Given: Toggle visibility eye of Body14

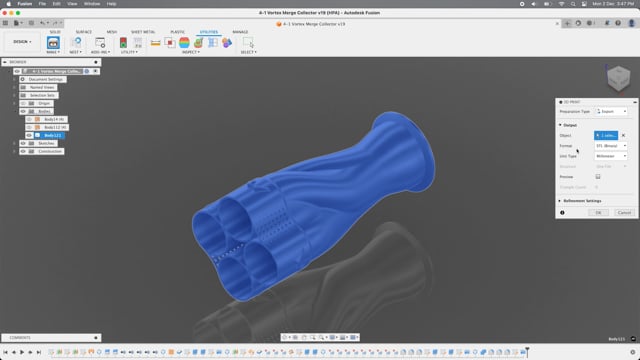Looking at the screenshot, I should tap(29, 119).
